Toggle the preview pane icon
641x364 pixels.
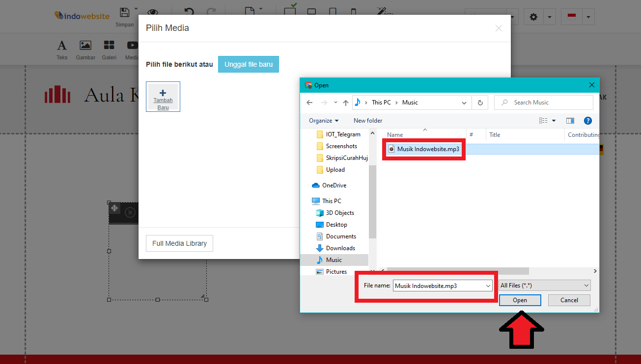pyautogui.click(x=570, y=121)
